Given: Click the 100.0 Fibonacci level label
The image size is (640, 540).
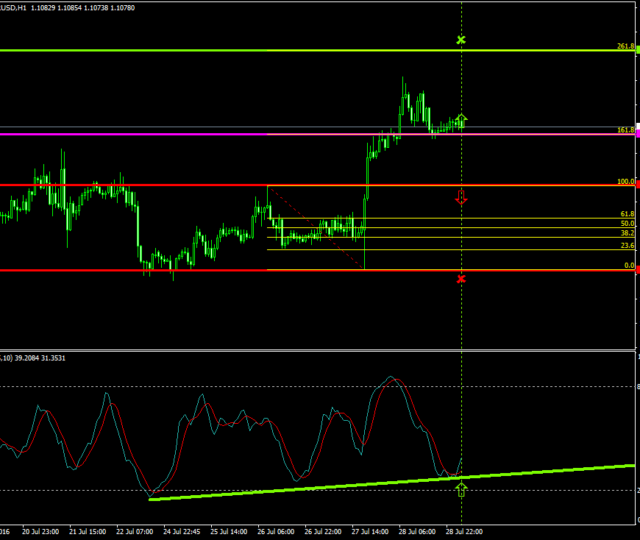Looking at the screenshot, I should 627,182.
